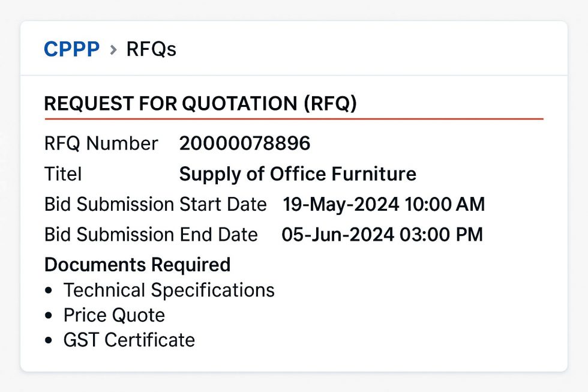Click the REQUEST FOR QUOTATION (RFQ) heading

[x=202, y=103]
